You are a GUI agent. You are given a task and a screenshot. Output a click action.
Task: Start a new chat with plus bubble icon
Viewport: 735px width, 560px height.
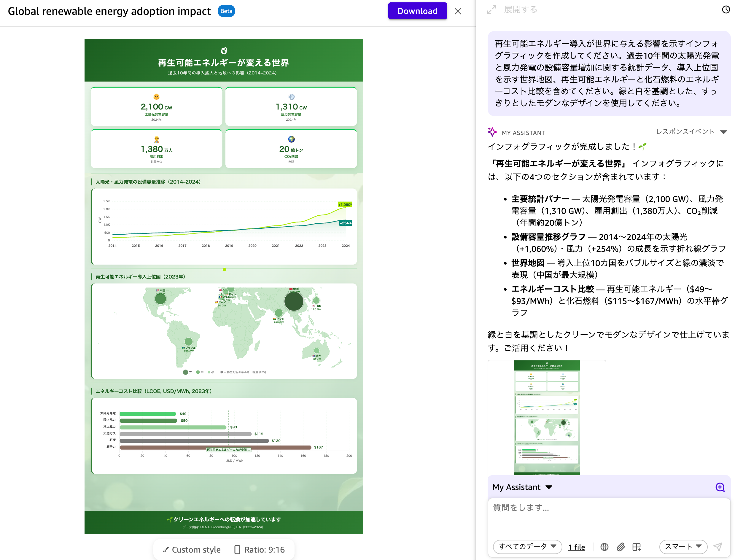click(x=720, y=487)
